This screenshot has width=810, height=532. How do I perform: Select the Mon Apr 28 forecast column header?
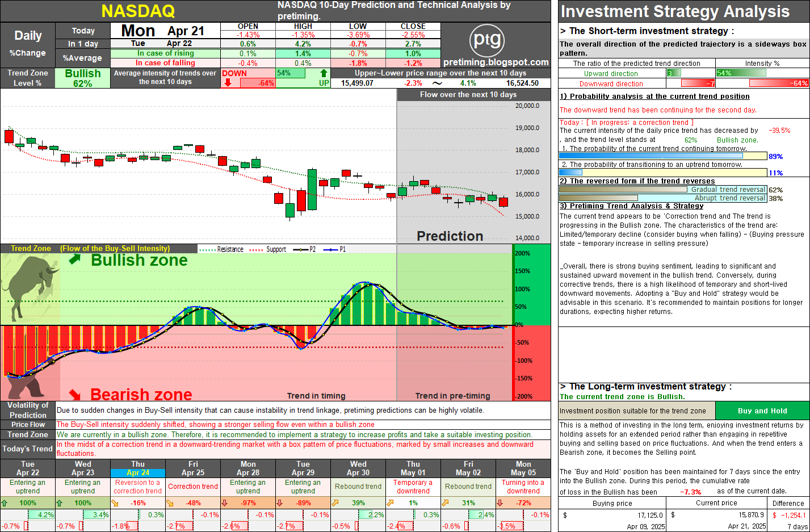tap(248, 468)
